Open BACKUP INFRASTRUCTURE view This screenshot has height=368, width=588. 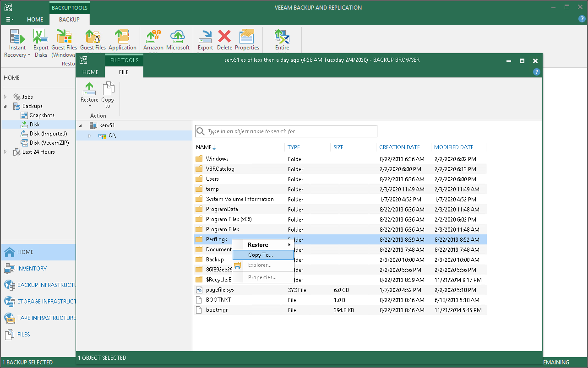38,285
